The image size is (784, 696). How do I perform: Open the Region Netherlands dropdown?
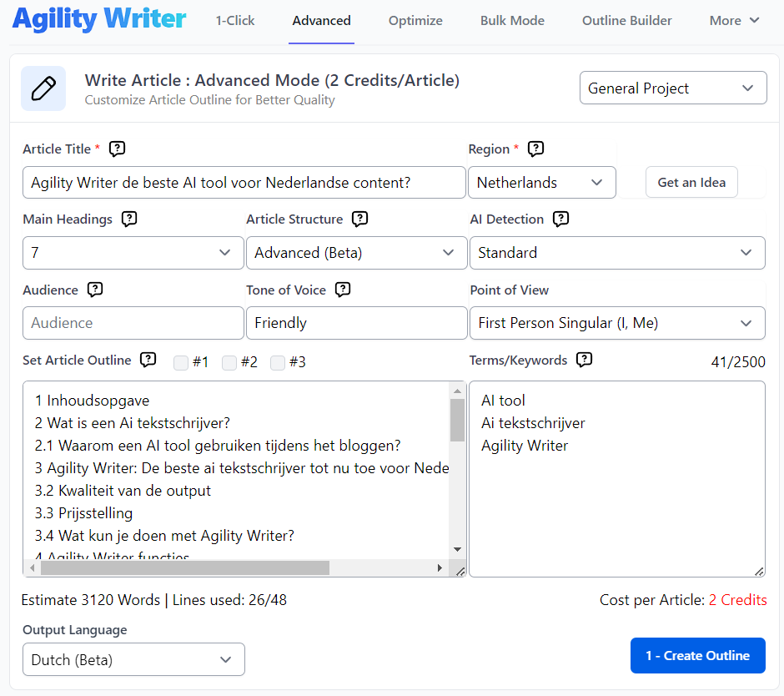click(542, 183)
